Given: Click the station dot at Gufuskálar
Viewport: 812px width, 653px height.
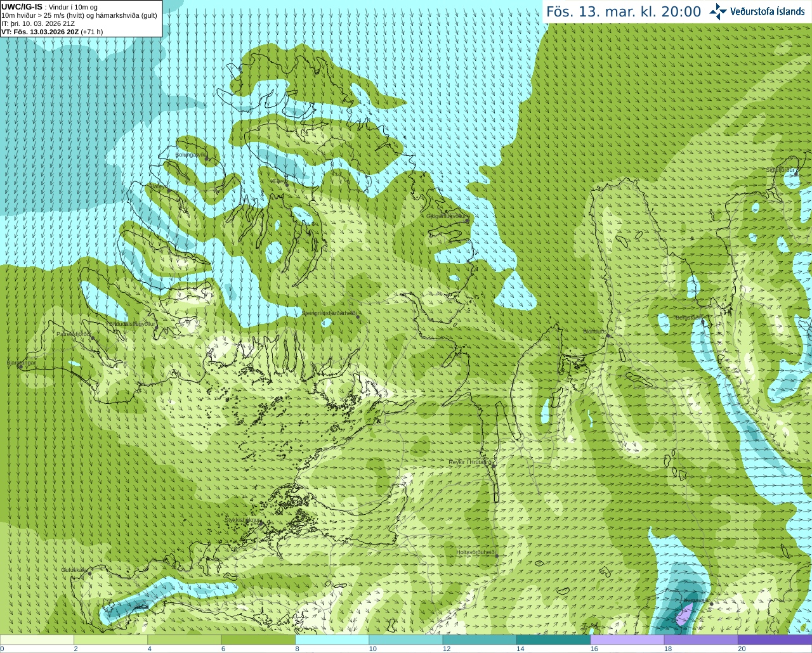Looking at the screenshot, I should 89,573.
